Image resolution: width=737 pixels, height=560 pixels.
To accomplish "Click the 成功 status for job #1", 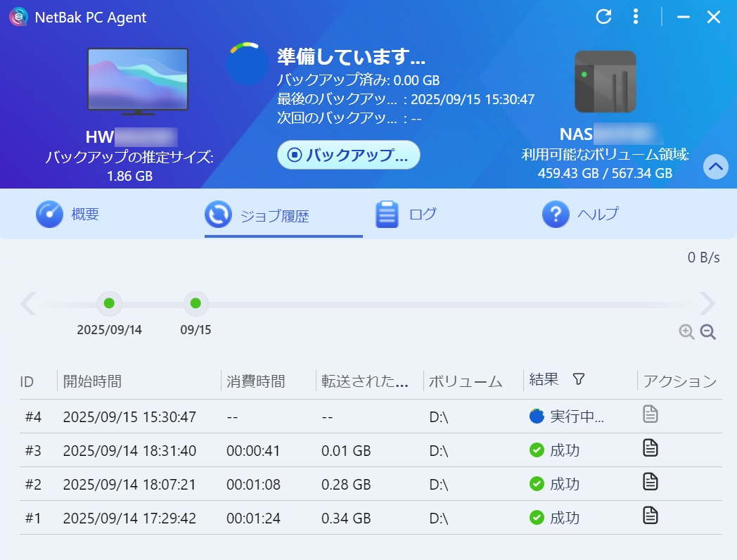I will 554,518.
